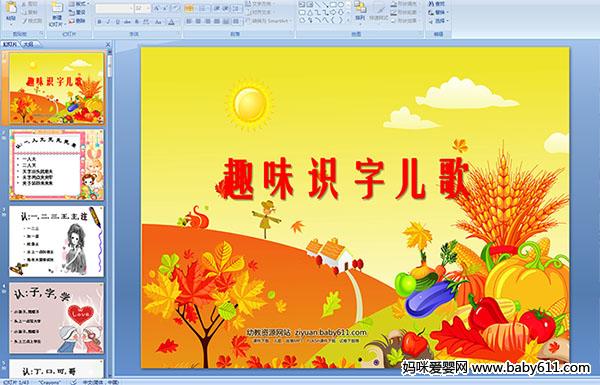
Task: Select the second slide thumbnail
Action: tap(57, 165)
